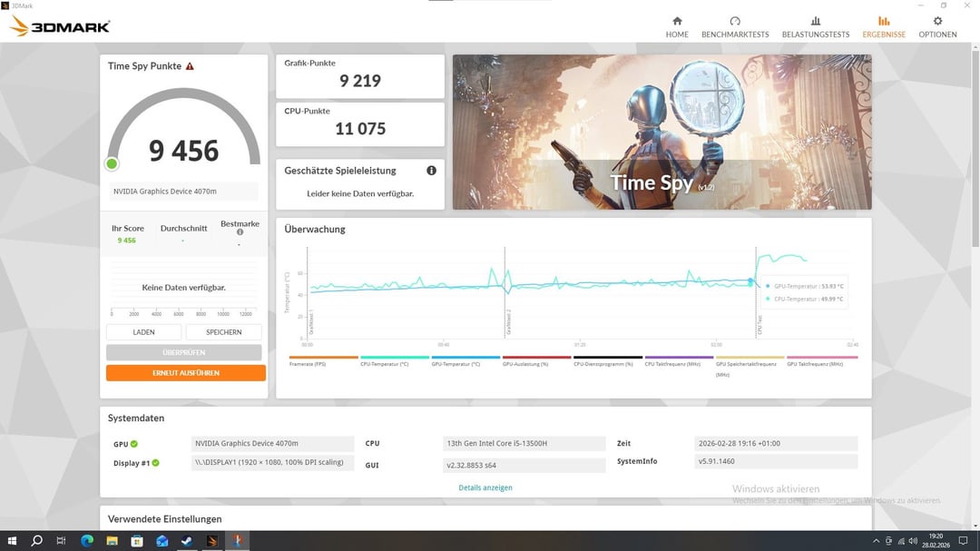Click the Time Spy banner image

661,132
